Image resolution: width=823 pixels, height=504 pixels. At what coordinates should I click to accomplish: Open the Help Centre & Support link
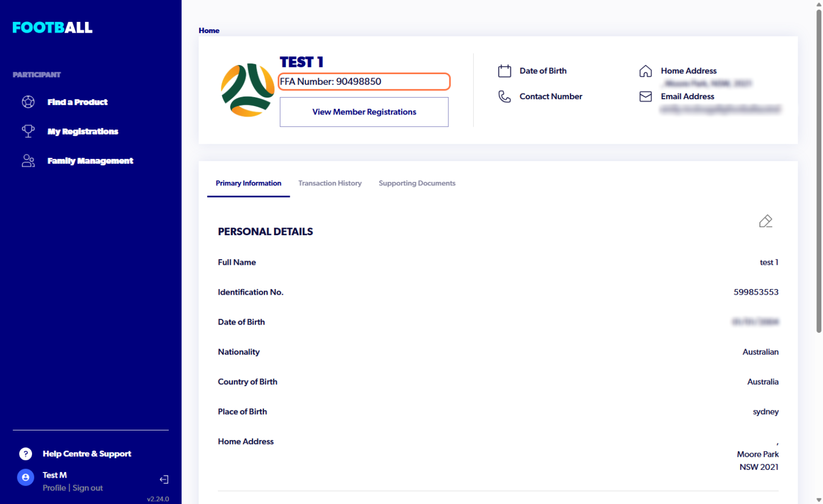pos(87,454)
